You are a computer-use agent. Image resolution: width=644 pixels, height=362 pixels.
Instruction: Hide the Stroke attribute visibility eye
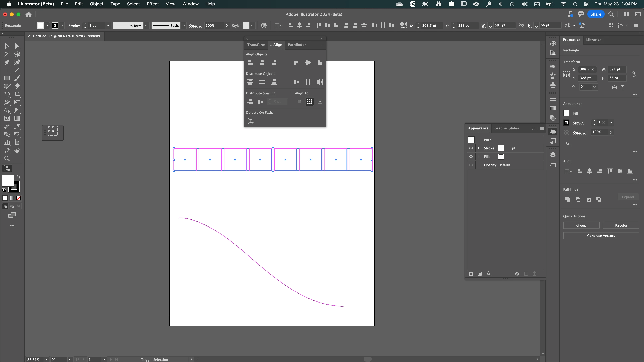471,148
